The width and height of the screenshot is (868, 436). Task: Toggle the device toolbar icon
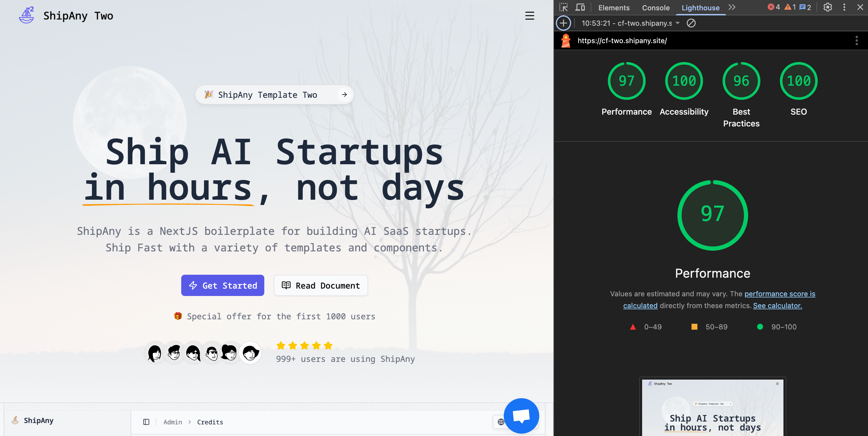[580, 7]
